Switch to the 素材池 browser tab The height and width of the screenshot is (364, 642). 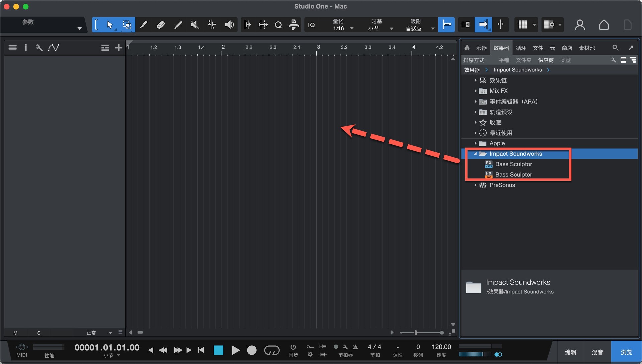click(x=587, y=48)
